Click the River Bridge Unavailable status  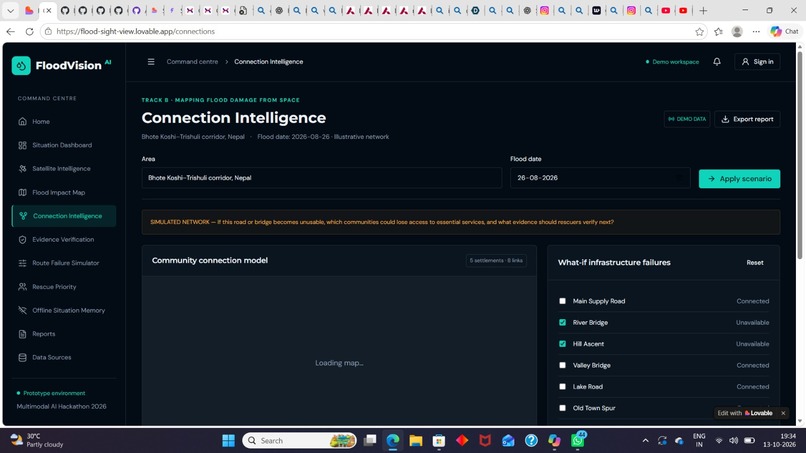click(752, 322)
